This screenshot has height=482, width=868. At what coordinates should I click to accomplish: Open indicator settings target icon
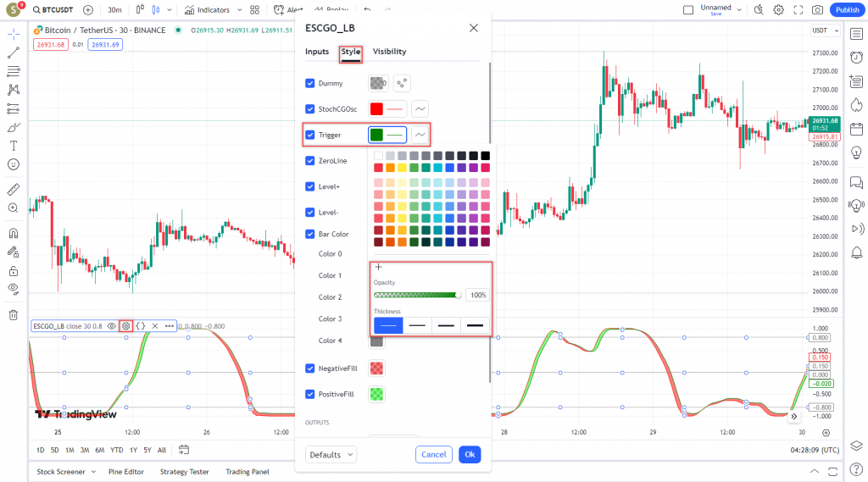click(x=126, y=325)
